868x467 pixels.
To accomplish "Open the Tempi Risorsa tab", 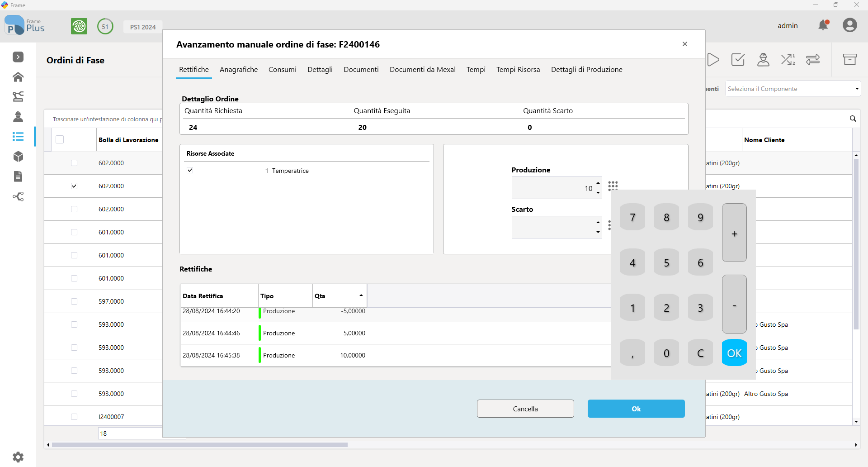I will 518,69.
